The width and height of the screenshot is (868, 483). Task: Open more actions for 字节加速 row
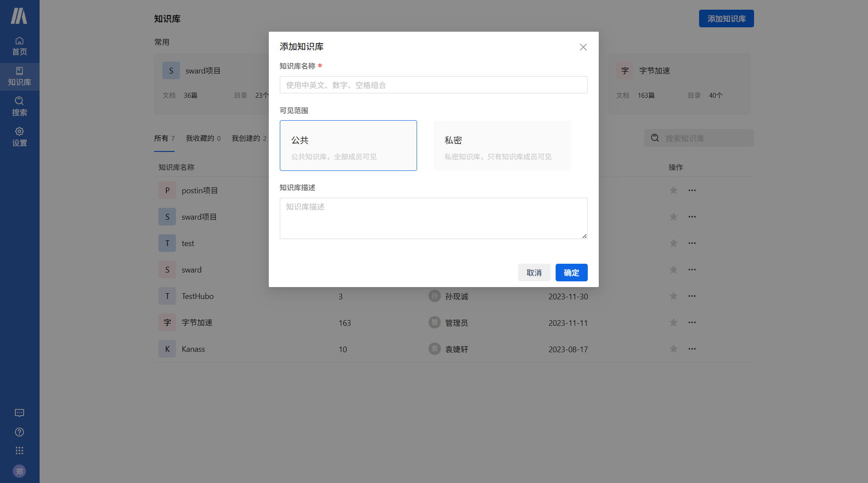click(x=692, y=322)
